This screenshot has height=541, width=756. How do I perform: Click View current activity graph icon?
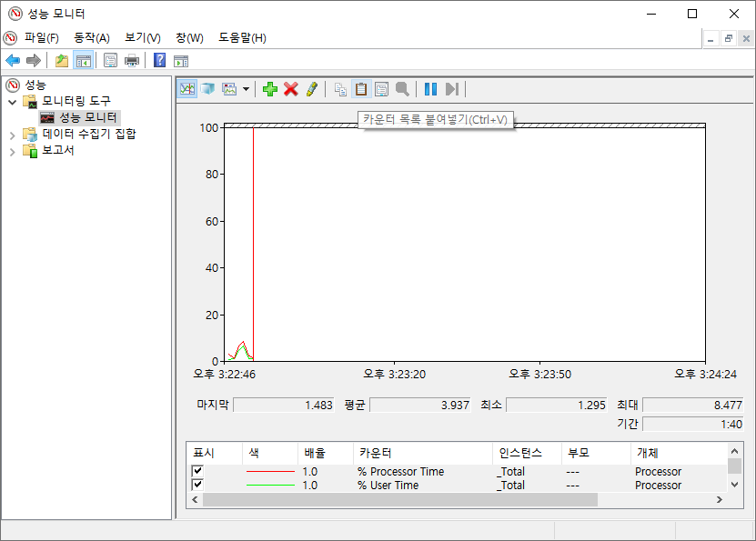[x=187, y=89]
